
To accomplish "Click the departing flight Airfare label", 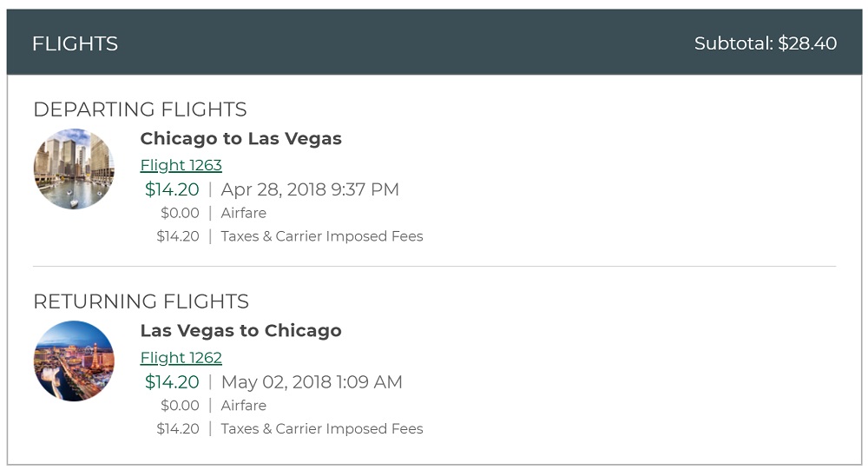I will (243, 213).
